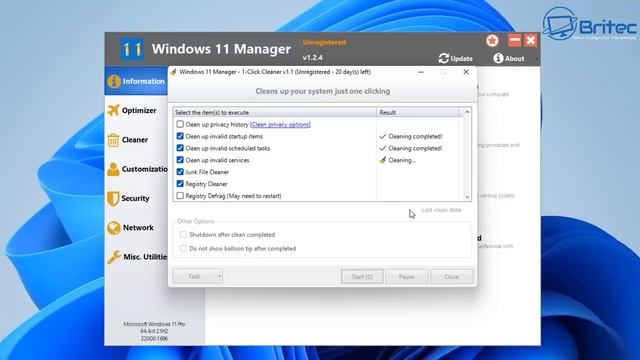640x360 pixels.
Task: Minimize the Windows 11 Manager main window
Action: click(x=514, y=40)
